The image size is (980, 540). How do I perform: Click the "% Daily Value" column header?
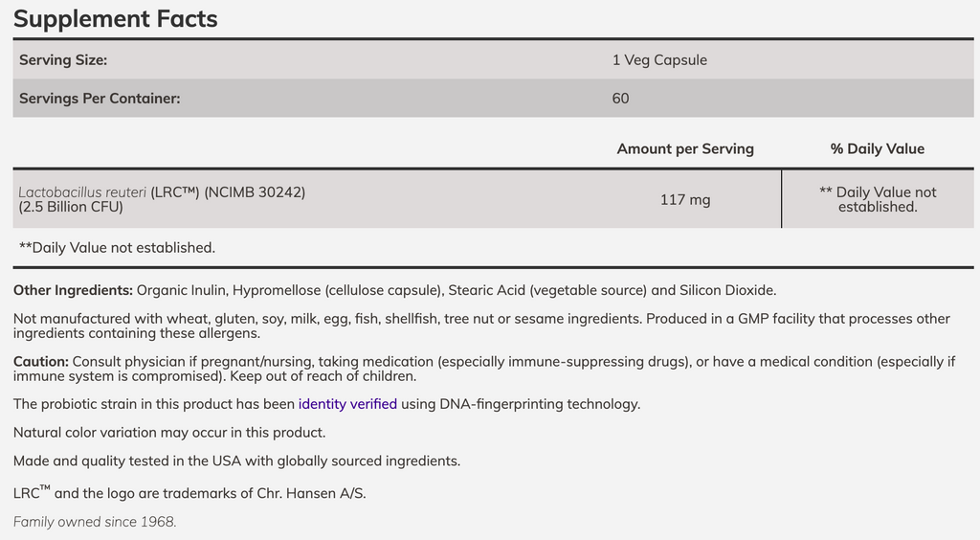pos(878,148)
